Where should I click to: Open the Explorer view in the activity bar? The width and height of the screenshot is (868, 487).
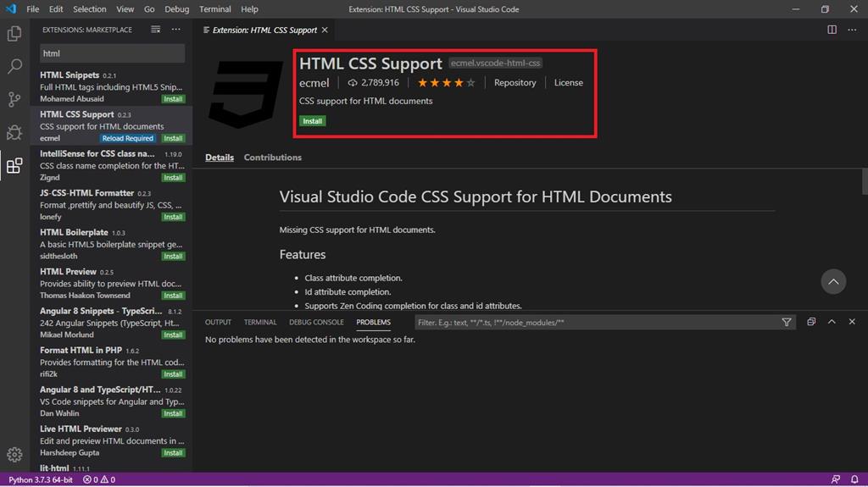coord(14,34)
